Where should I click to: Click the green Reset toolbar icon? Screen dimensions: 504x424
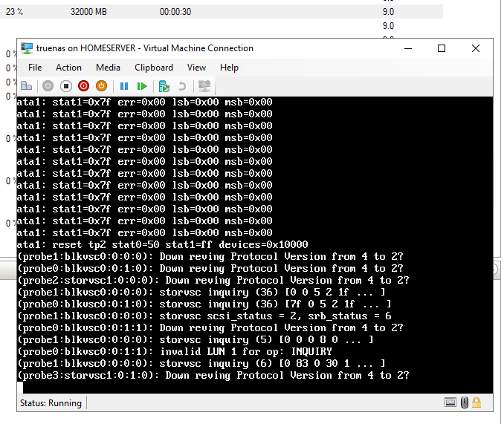tap(142, 86)
